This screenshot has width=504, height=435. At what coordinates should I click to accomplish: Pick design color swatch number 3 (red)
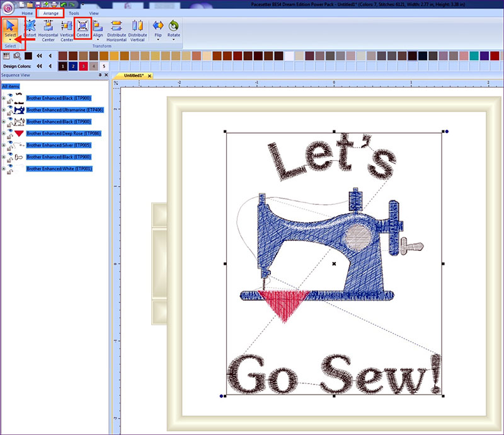[83, 66]
